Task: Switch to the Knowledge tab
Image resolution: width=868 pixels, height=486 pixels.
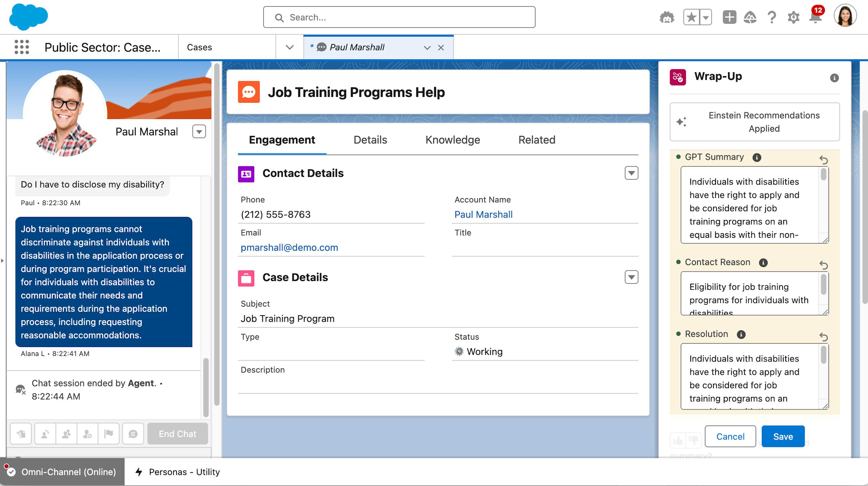Action: [x=453, y=140]
